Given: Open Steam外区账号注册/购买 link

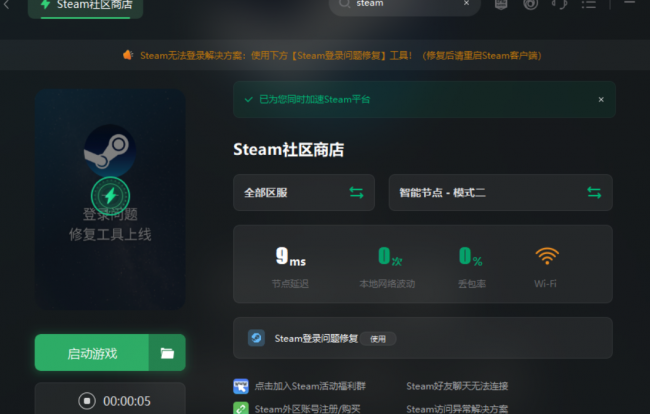Looking at the screenshot, I should pos(307,409).
